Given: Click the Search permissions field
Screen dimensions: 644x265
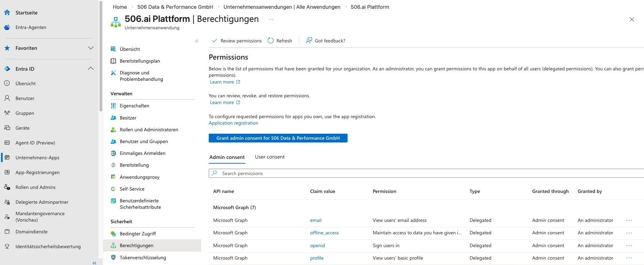Looking at the screenshot, I should tap(426, 173).
